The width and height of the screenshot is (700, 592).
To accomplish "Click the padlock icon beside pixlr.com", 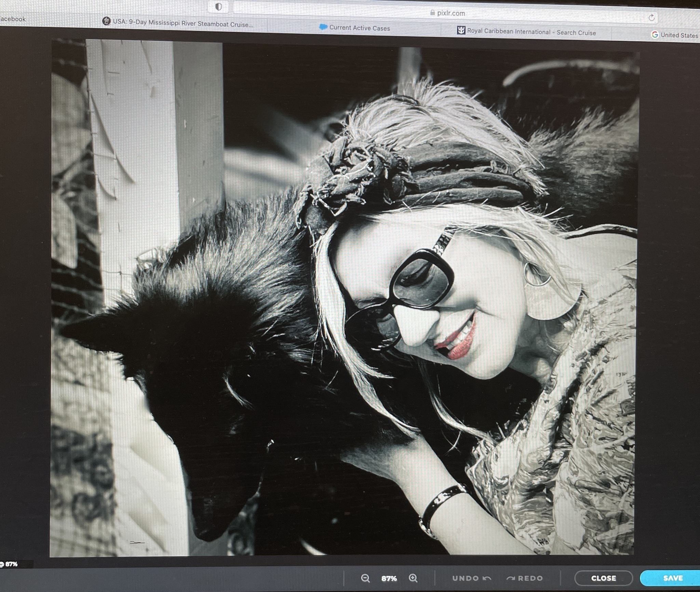I will point(432,13).
